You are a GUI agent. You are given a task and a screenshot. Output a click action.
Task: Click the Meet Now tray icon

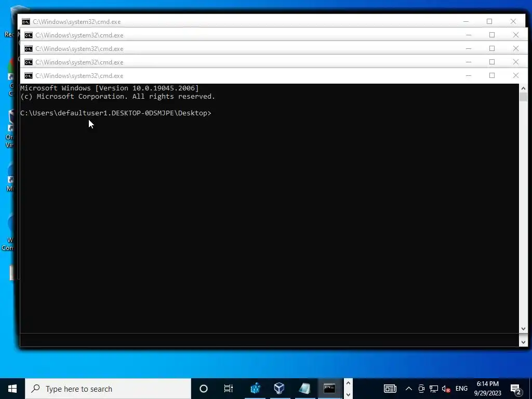tap(421, 389)
